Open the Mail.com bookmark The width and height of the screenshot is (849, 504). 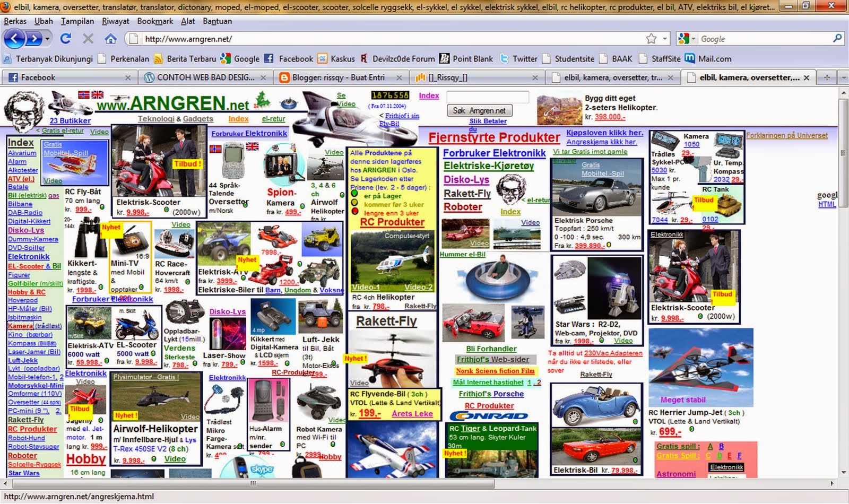coord(716,58)
